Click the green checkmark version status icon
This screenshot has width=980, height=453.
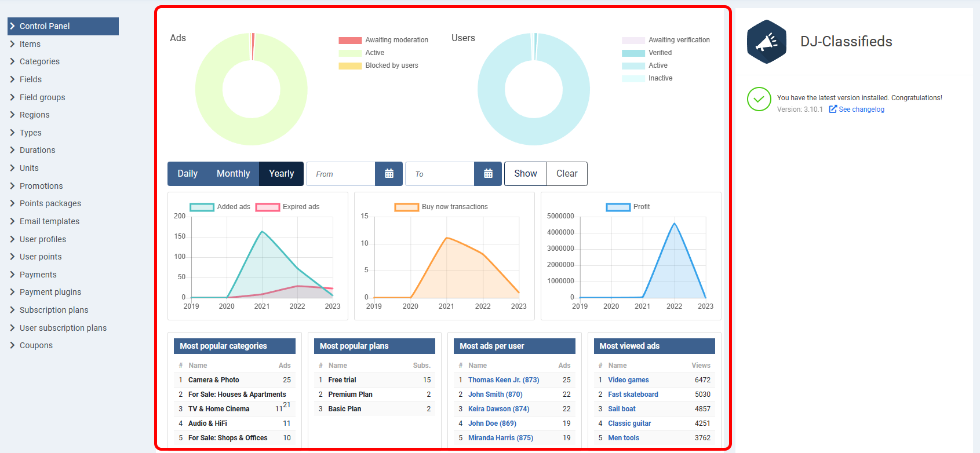(759, 99)
